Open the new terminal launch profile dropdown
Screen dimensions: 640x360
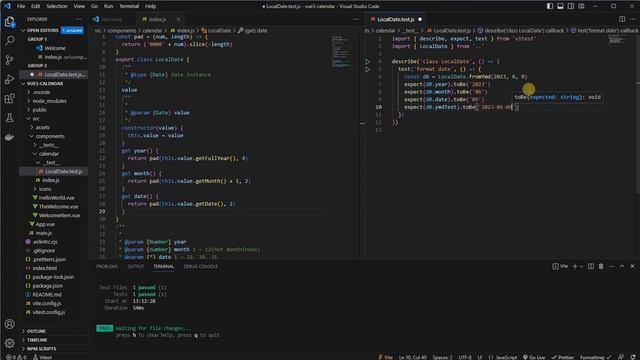point(582,266)
